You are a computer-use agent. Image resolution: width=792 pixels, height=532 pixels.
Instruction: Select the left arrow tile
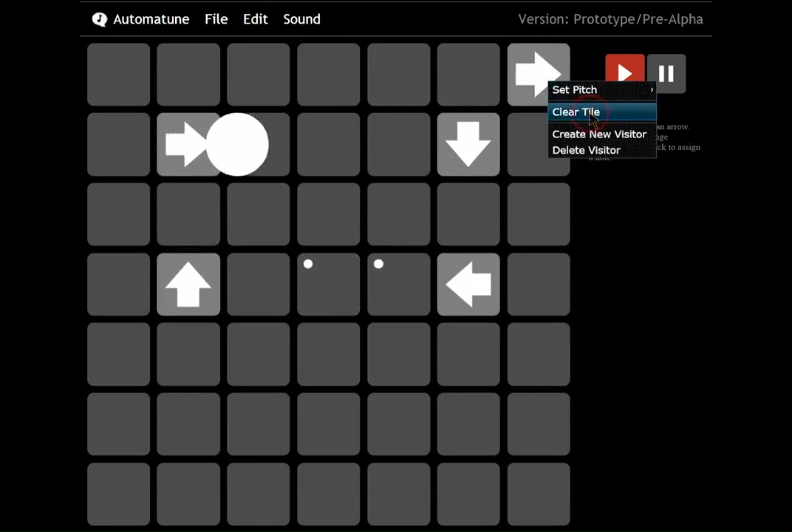pyautogui.click(x=468, y=285)
